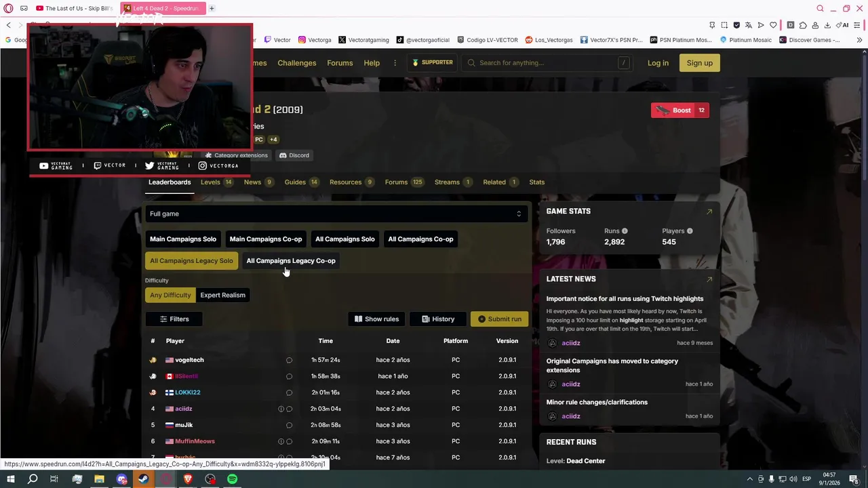Open Spotify from the taskbar
The width and height of the screenshot is (868, 488).
(x=233, y=479)
